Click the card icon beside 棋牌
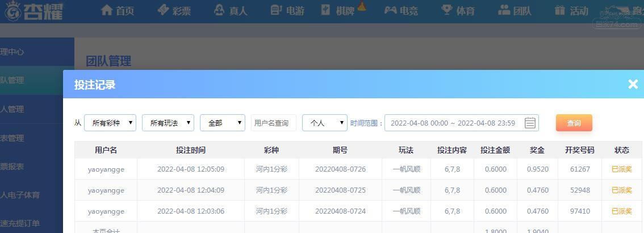Image resolution: width=644 pixels, height=233 pixels. coord(326,10)
